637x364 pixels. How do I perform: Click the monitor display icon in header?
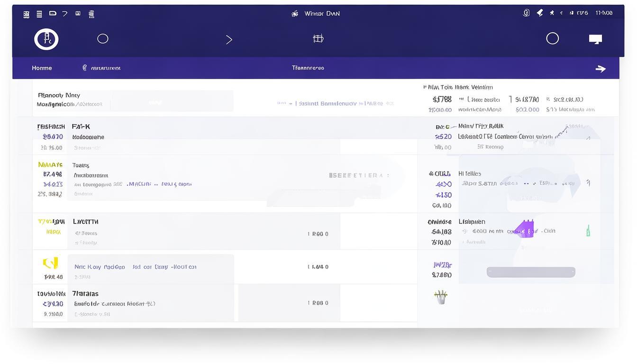[595, 39]
